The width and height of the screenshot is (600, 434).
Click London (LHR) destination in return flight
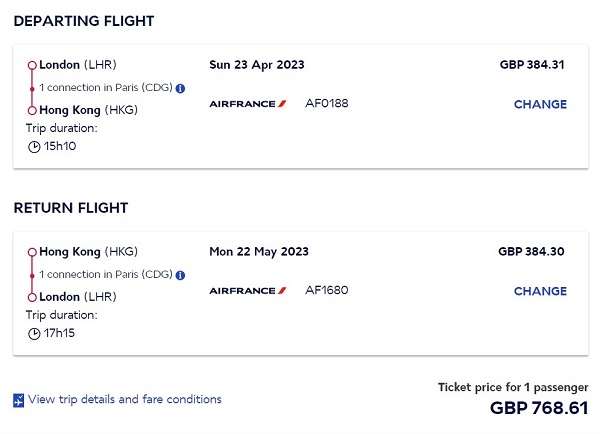[x=78, y=297]
